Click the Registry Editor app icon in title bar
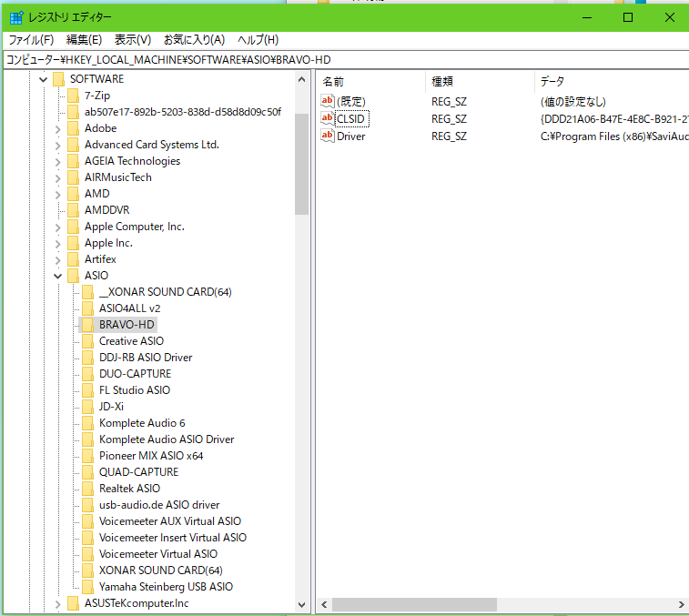Viewport: 689px width, 616px height. 16,17
